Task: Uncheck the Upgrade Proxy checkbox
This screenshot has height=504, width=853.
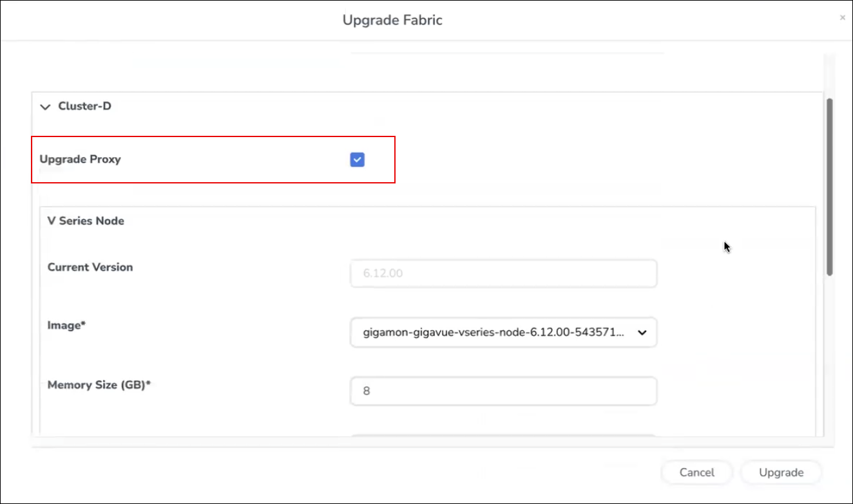Action: [358, 160]
